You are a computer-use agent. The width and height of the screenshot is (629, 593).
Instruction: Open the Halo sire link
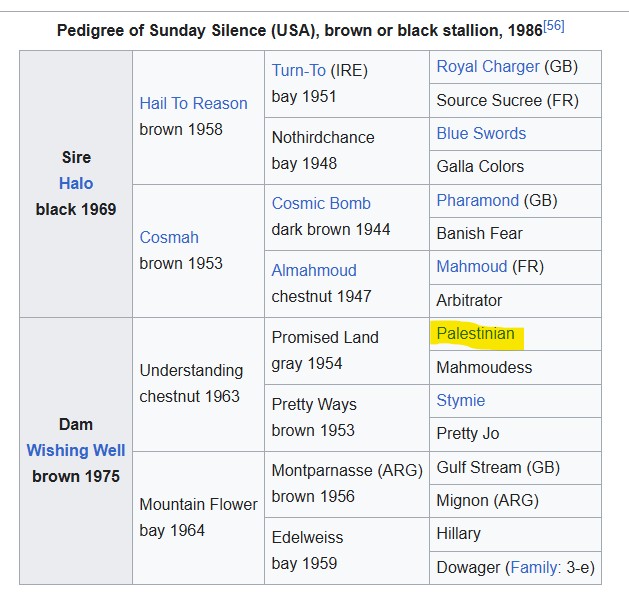(x=76, y=183)
